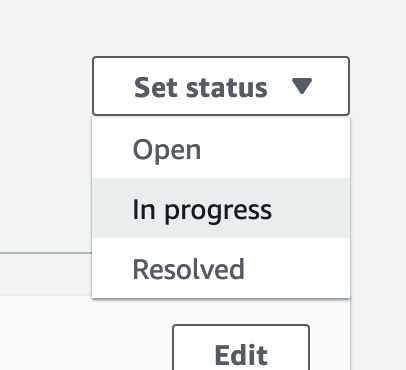Screen dimensions: 406x370
Task: Set the status to Resolved
Action: tap(221, 268)
